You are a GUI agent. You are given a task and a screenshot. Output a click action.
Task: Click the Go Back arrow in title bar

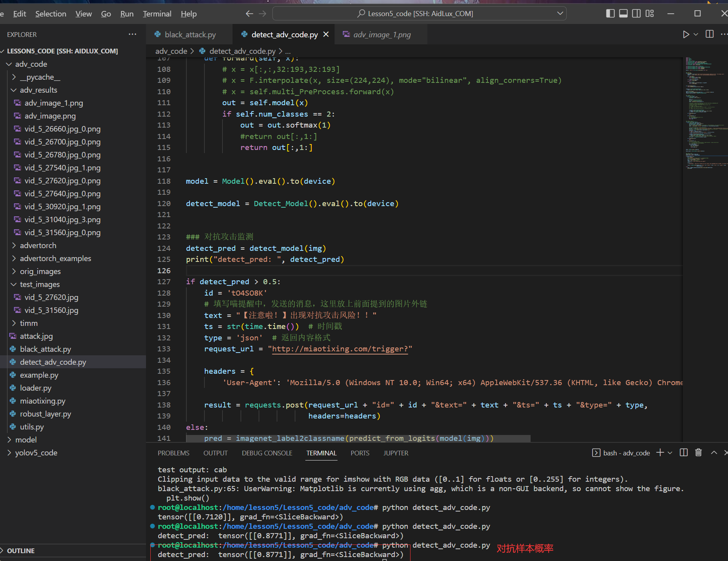pyautogui.click(x=249, y=14)
